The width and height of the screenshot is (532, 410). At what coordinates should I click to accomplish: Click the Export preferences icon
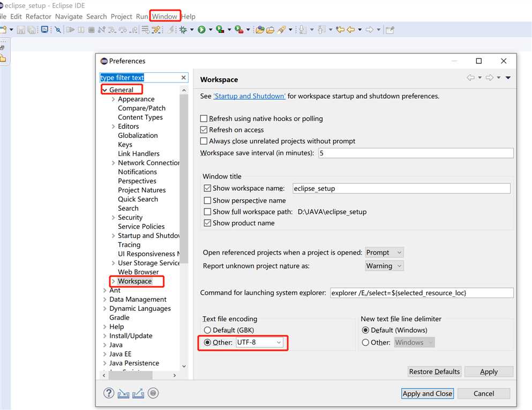coord(138,393)
